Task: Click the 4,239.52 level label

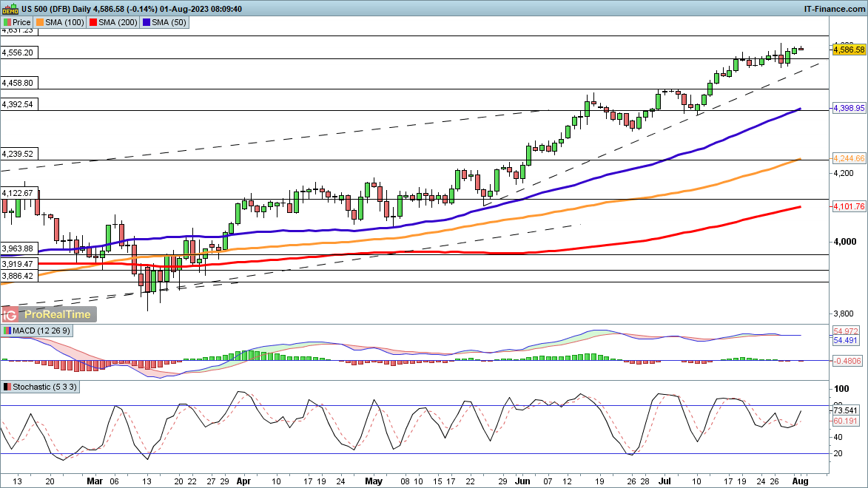Action: (x=18, y=155)
